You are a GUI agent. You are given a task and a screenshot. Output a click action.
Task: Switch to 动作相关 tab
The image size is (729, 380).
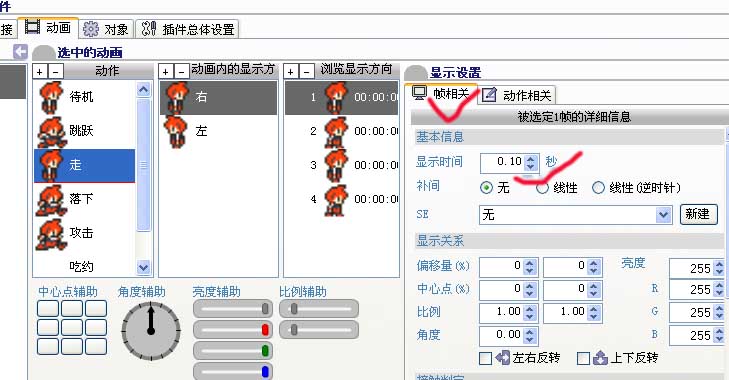[517, 95]
